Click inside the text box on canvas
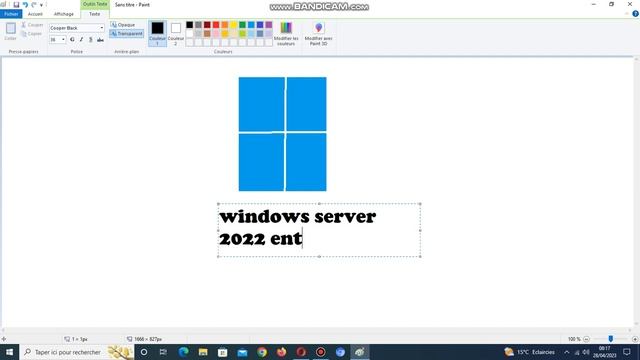Image resolution: width=640 pixels, height=360 pixels. tap(319, 230)
